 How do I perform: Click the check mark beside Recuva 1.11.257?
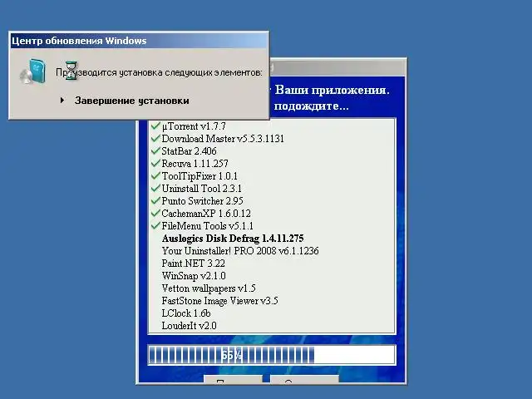pos(155,163)
